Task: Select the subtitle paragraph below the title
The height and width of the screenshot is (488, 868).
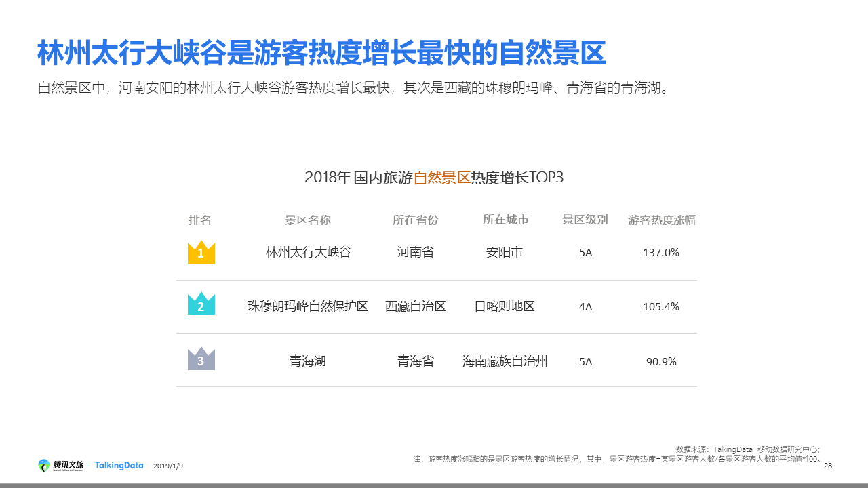Action: (353, 88)
